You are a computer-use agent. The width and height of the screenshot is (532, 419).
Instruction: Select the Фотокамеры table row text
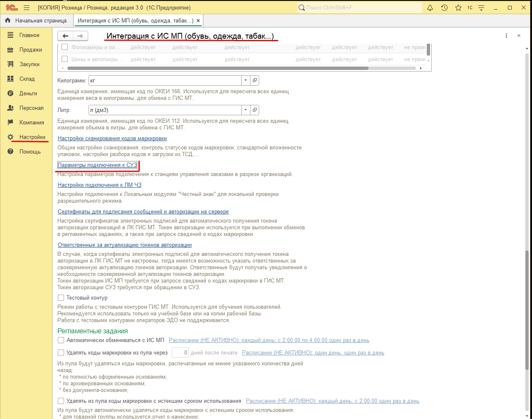95,47
